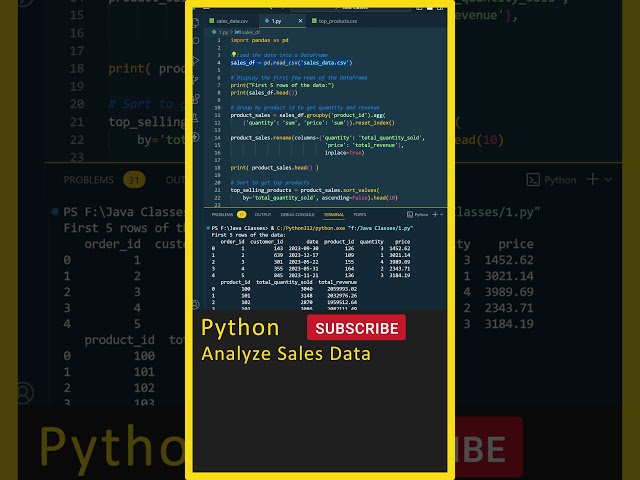Click the 1452.62 price value in the terminal
The height and width of the screenshot is (480, 640).
(x=400, y=248)
